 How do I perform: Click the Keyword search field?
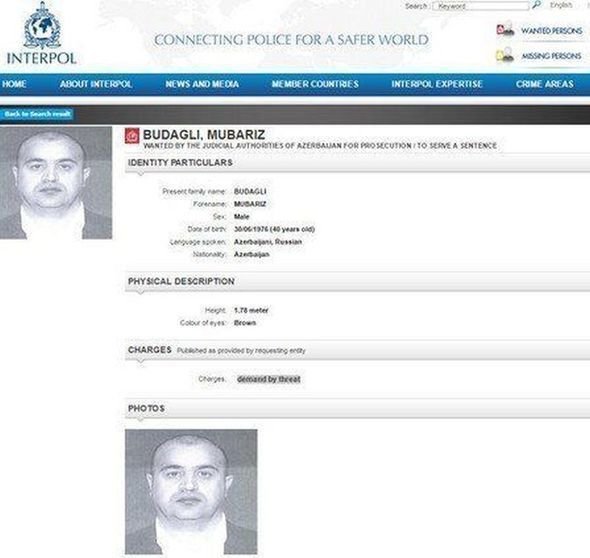pyautogui.click(x=481, y=6)
